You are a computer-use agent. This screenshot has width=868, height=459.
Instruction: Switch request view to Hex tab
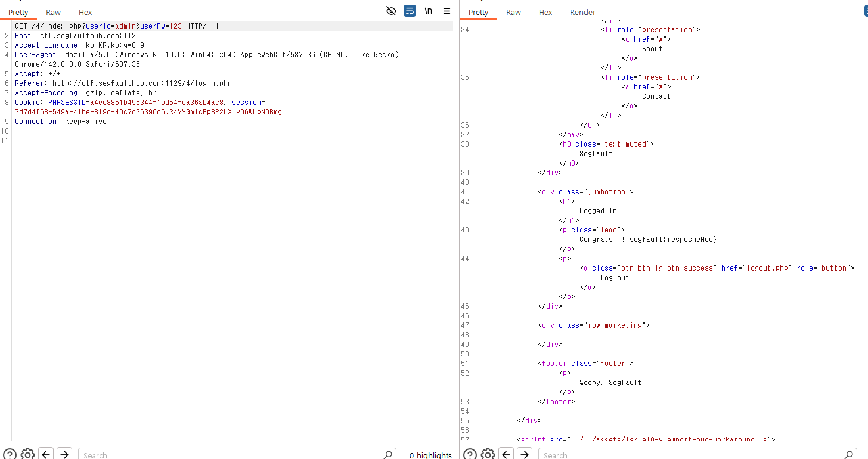[x=85, y=12]
